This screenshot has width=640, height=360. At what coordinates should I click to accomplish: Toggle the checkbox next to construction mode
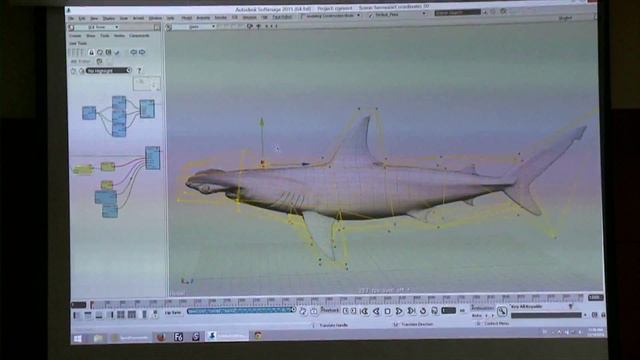click(302, 16)
